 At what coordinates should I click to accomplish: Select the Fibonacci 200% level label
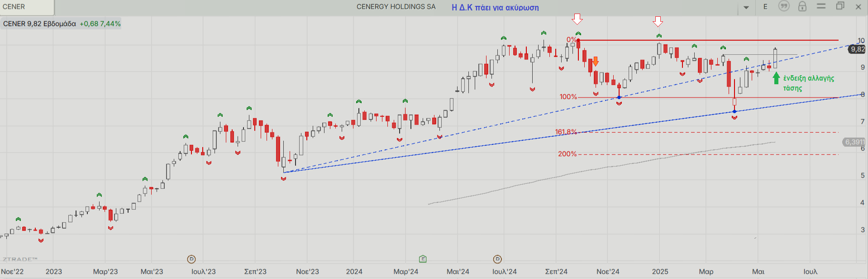point(567,154)
